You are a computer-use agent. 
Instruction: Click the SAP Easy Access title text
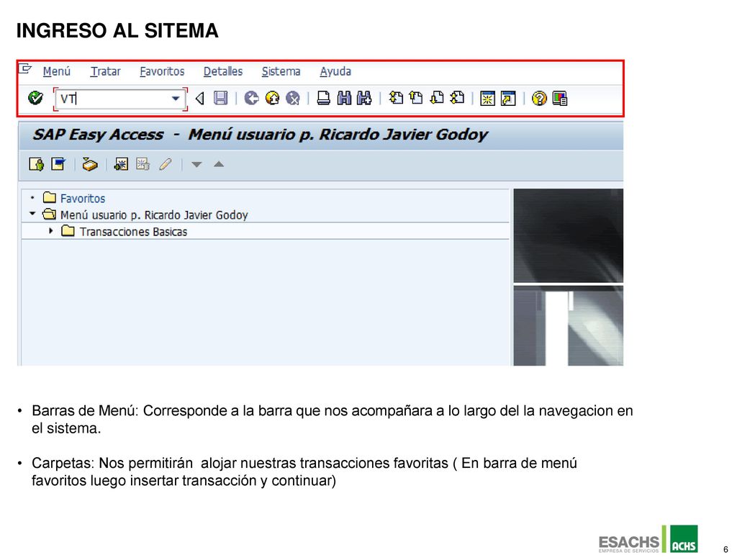pos(98,135)
